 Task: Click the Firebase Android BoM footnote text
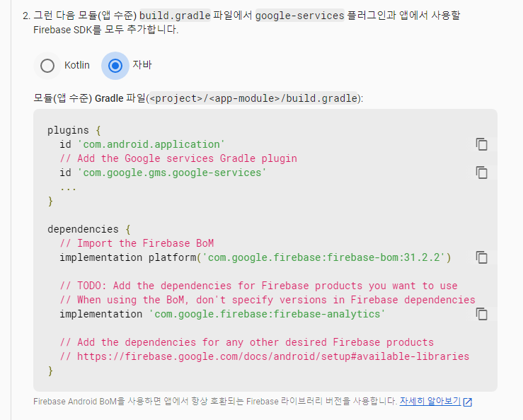(215, 401)
